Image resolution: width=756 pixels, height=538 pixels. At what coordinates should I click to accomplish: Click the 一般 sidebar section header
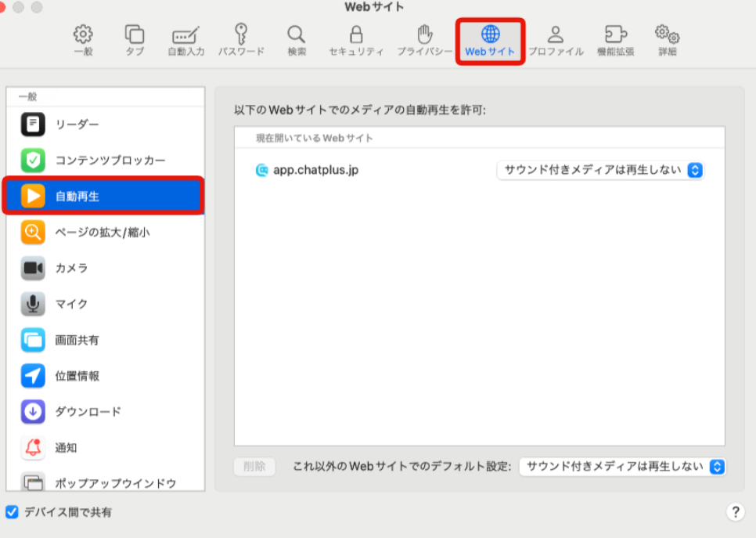(27, 96)
